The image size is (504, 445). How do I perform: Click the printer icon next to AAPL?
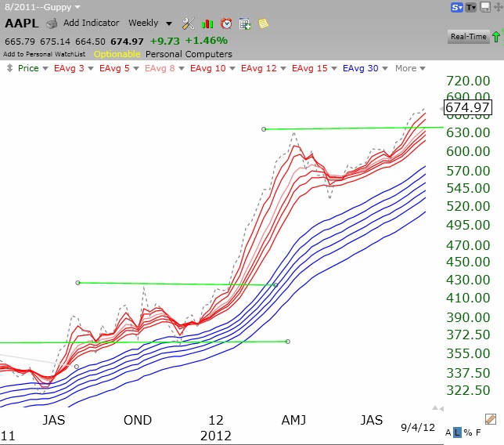click(52, 24)
